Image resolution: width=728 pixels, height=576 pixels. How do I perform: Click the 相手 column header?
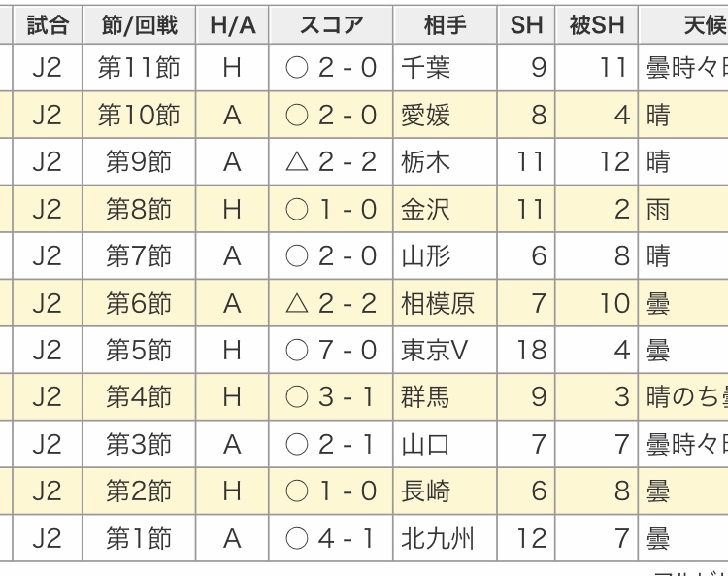446,25
